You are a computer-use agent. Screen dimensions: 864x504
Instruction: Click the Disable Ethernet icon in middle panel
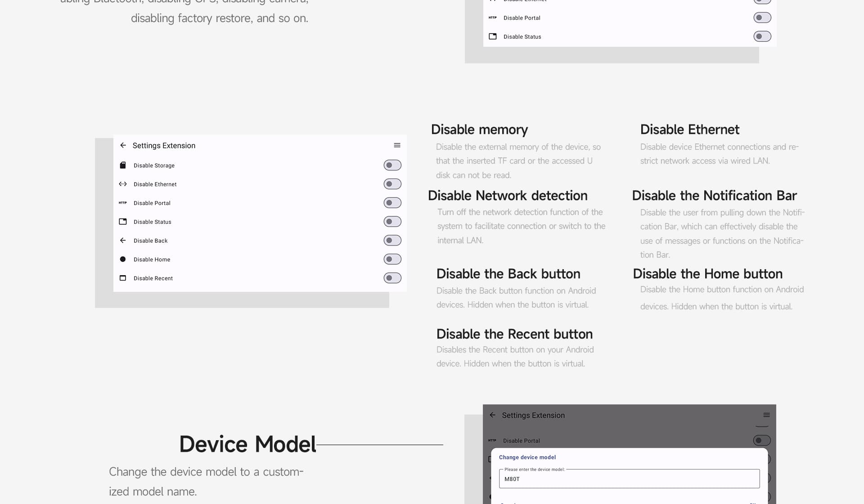(x=123, y=184)
